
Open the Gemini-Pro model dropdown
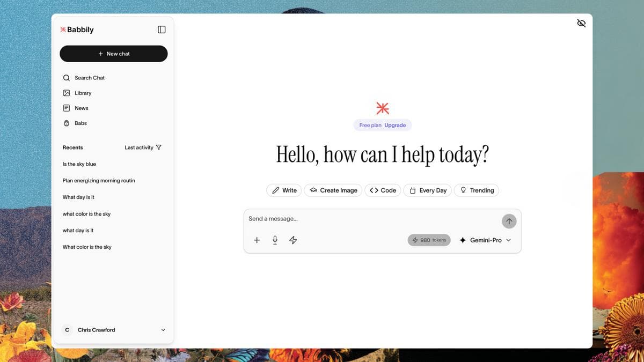485,240
